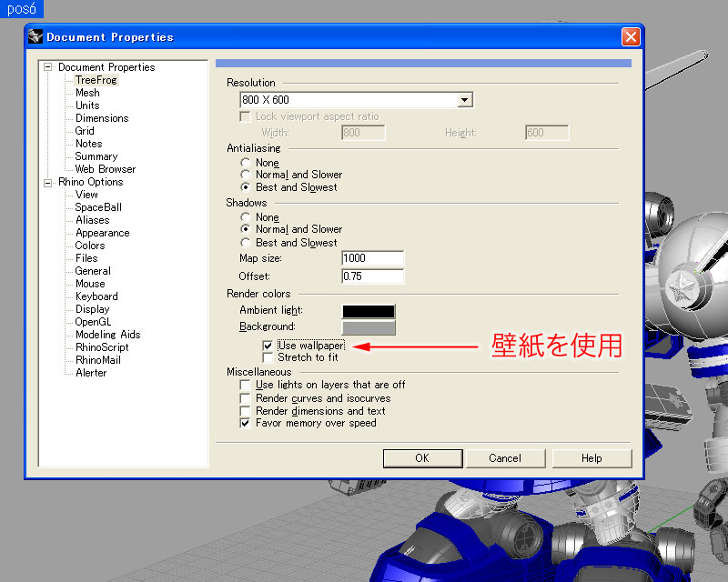The image size is (728, 582).
Task: Select RhinoScript in the tree
Action: coord(102,347)
